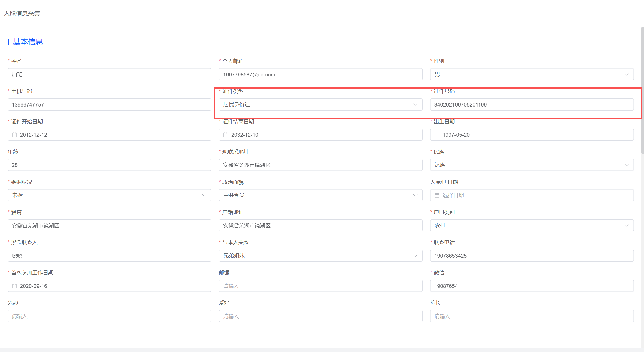Open the 性别 dropdown showing 男
The image size is (644, 352).
click(532, 75)
